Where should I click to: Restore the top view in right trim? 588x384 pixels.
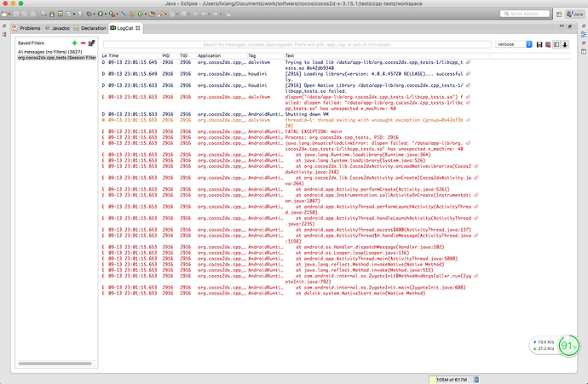click(x=584, y=26)
